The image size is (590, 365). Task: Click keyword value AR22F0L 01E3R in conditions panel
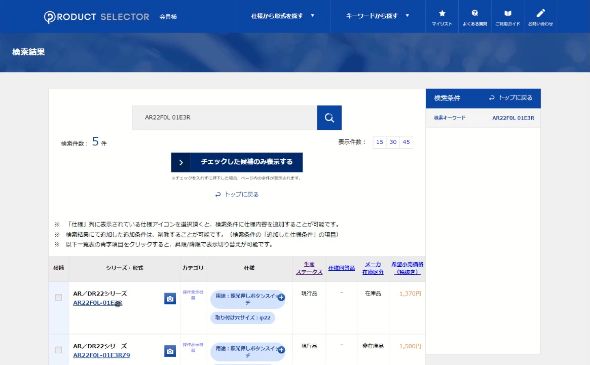(513, 118)
